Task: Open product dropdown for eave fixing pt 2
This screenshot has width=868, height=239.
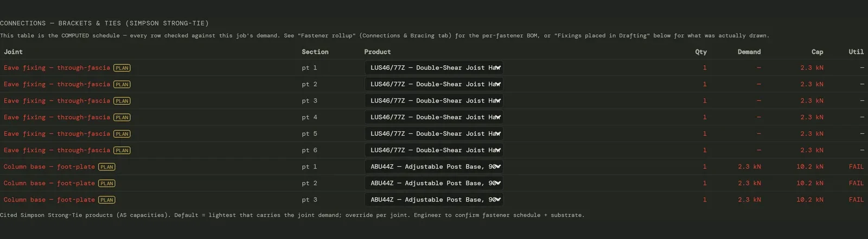Action: point(434,84)
